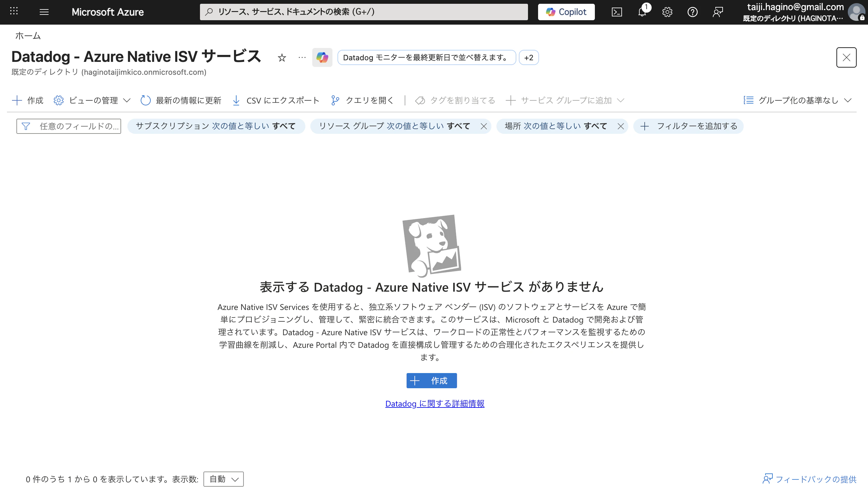Show +2 more Copilot suggestions

point(528,57)
